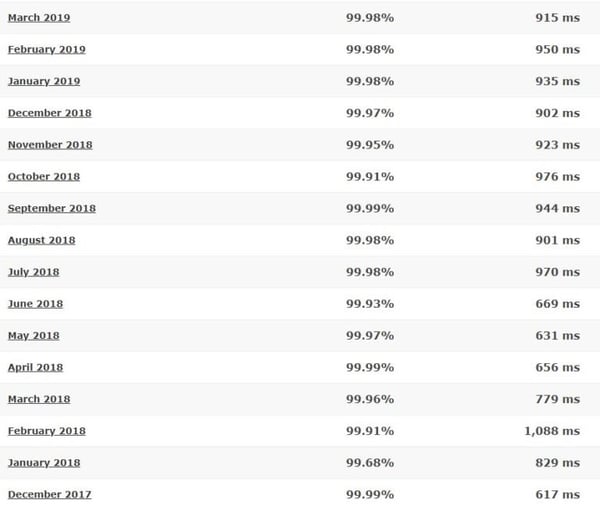This screenshot has width=600, height=510.
Task: Click the 617 ms response time value
Action: pyautogui.click(x=557, y=495)
